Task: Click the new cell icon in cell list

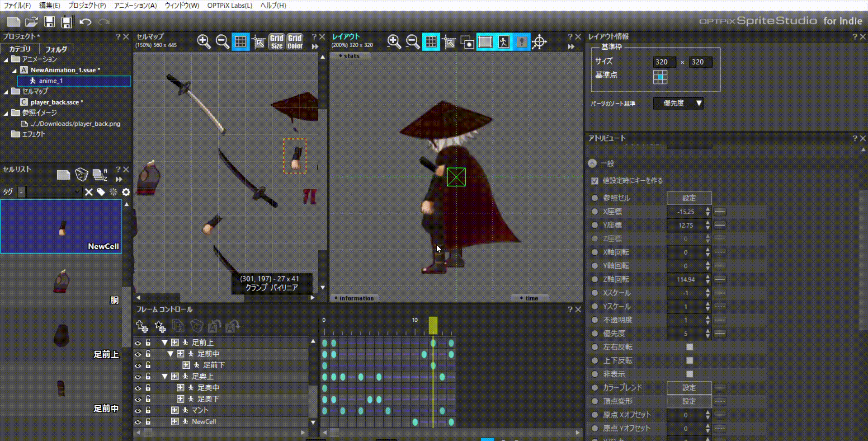Action: tap(63, 174)
